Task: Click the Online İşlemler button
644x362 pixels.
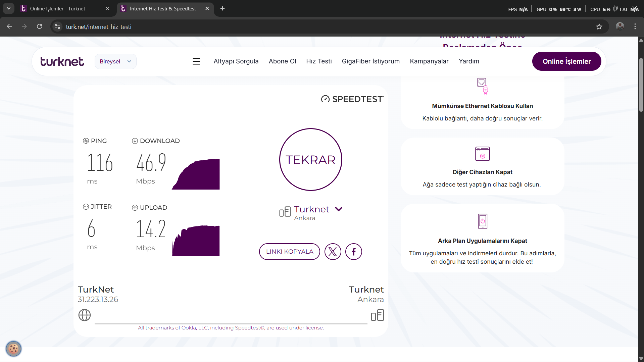Action: [x=566, y=61]
